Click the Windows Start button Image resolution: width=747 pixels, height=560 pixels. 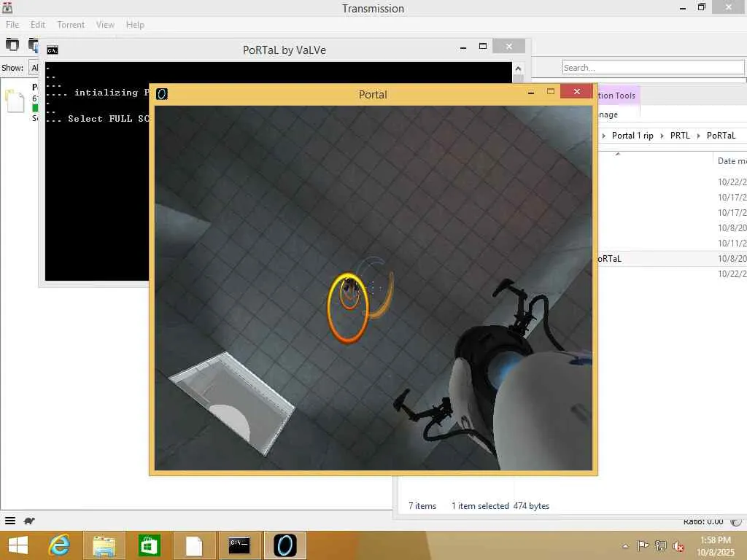click(18, 545)
